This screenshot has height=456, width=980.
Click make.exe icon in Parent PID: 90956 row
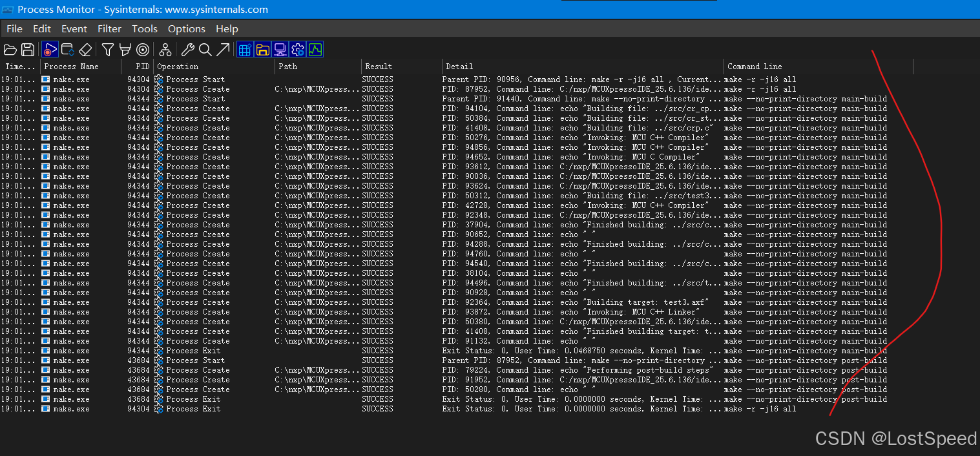(45, 79)
